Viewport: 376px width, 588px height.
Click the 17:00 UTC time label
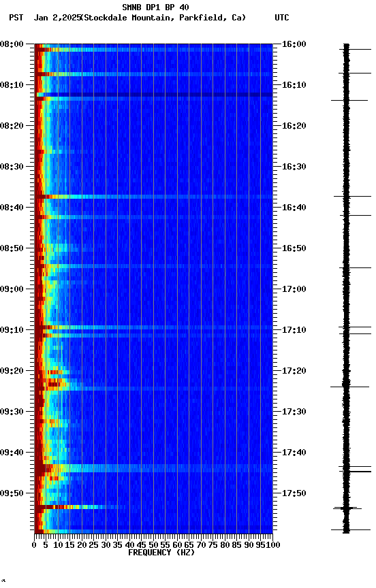pos(294,289)
